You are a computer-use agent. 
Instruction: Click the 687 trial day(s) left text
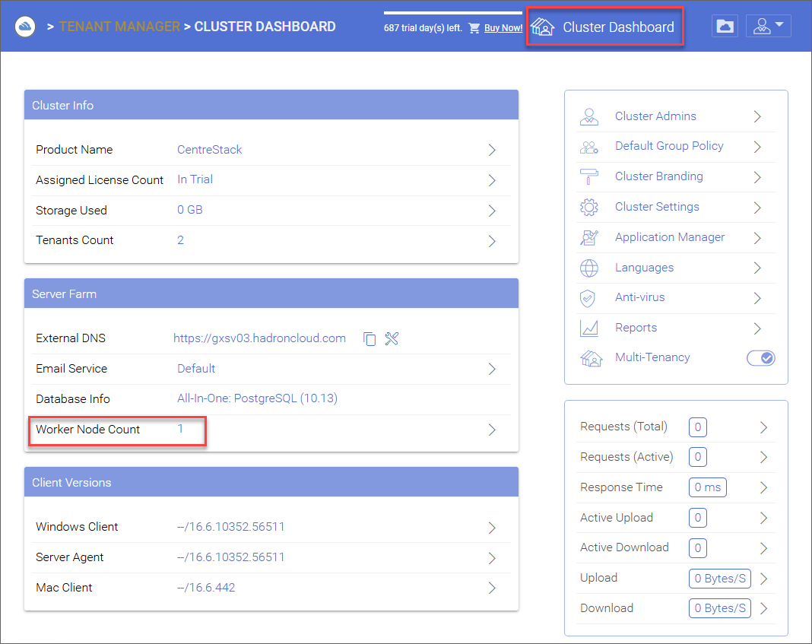pos(423,28)
